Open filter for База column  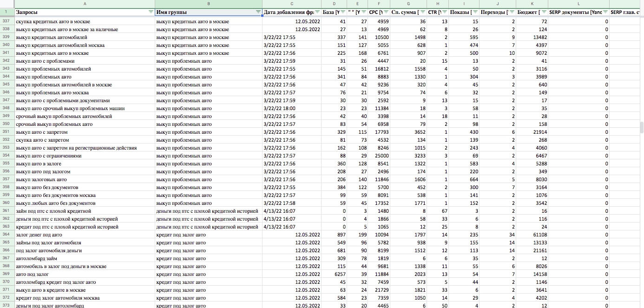(x=343, y=12)
